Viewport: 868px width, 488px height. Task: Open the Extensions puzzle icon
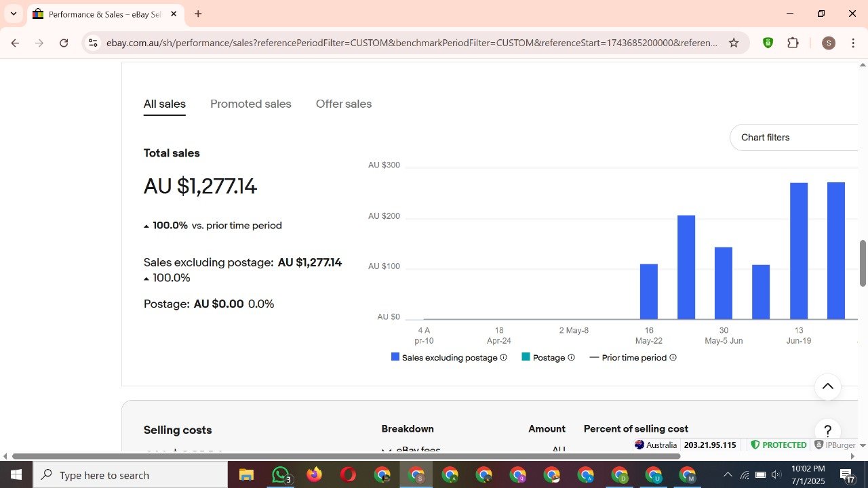point(793,43)
